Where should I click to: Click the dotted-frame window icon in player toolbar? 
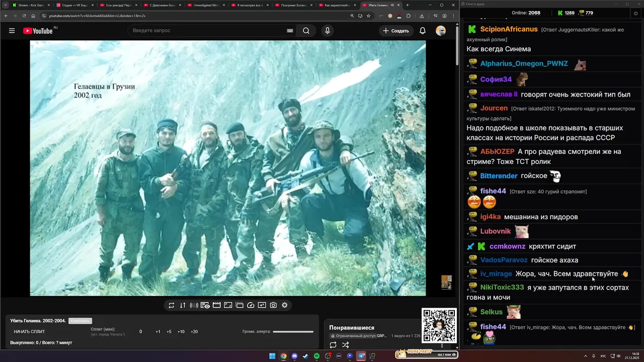click(239, 305)
